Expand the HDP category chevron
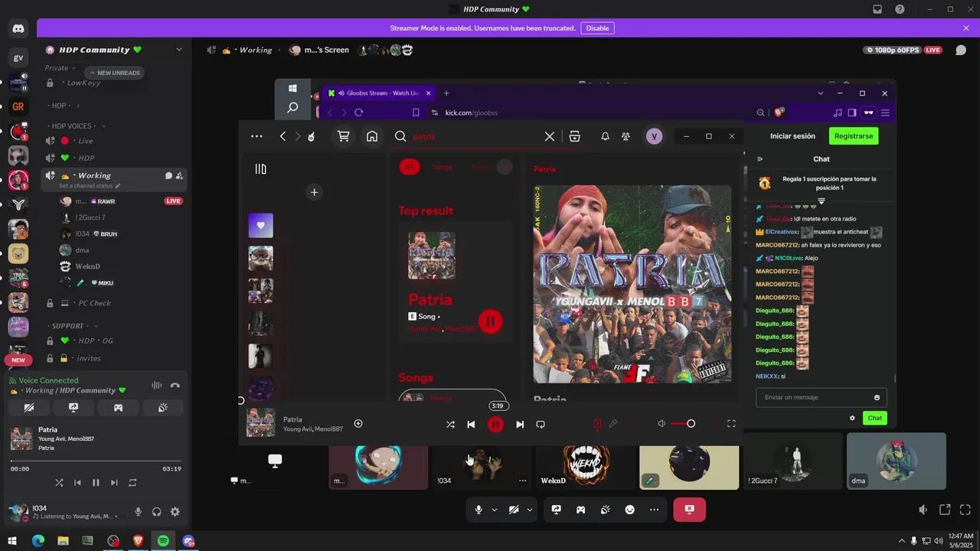This screenshot has height=551, width=980. (77, 106)
